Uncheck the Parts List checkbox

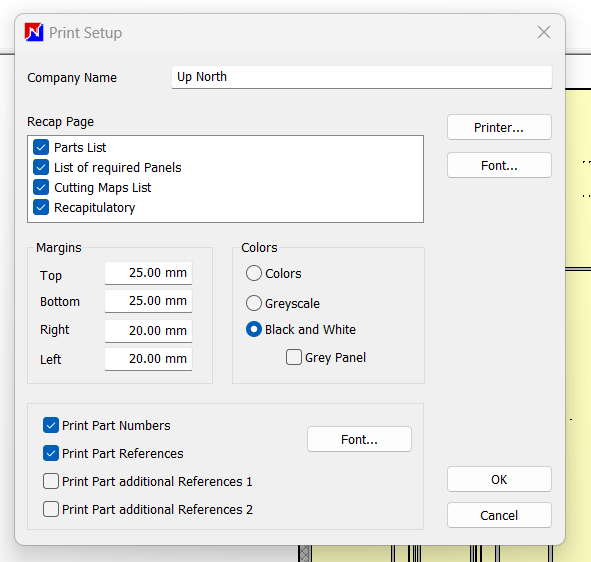click(41, 147)
